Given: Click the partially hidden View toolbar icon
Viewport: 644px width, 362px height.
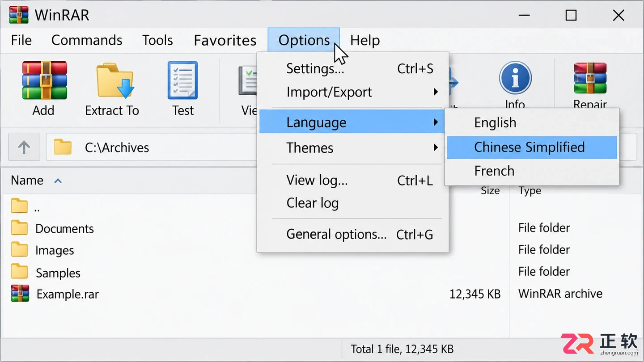Looking at the screenshot, I should (x=248, y=80).
